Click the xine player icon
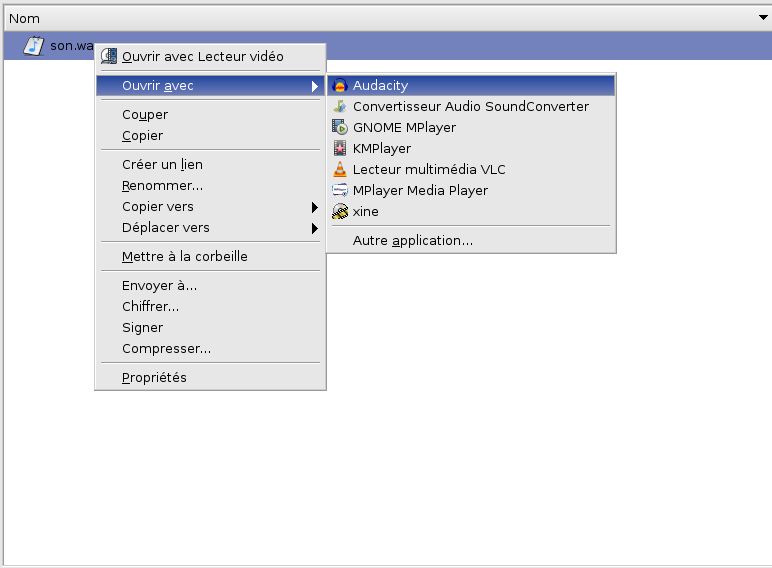 tap(340, 212)
